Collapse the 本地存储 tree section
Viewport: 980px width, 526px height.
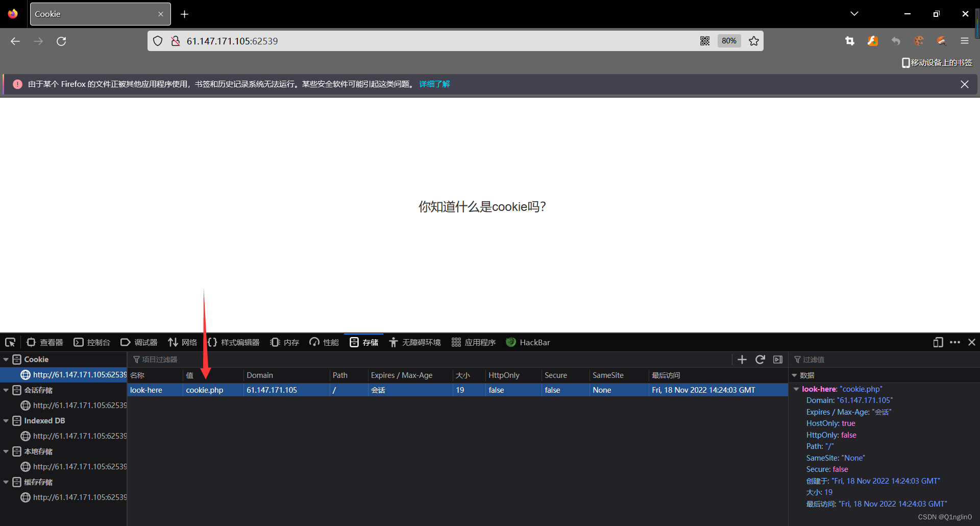(x=6, y=451)
